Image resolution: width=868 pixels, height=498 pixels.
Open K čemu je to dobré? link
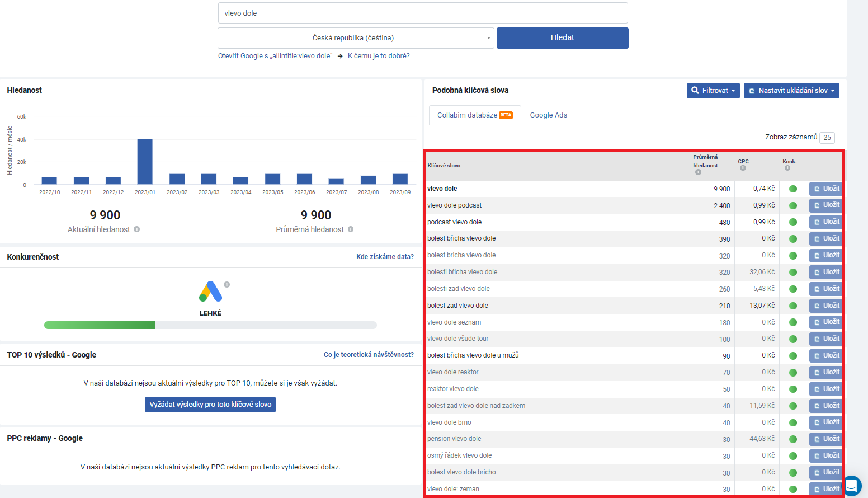click(379, 56)
